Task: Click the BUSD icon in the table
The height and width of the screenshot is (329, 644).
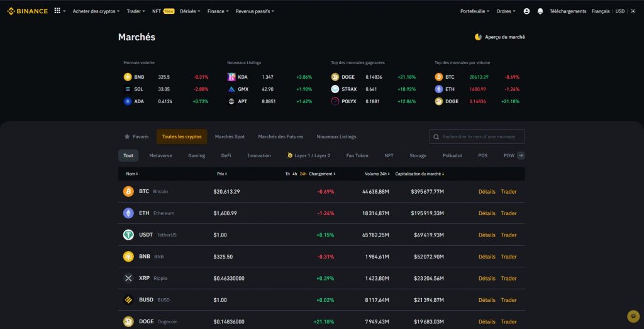Action: (128, 300)
